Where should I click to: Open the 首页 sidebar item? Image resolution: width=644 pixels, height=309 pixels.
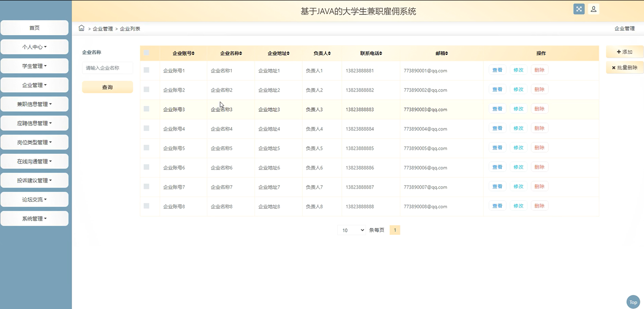click(35, 28)
